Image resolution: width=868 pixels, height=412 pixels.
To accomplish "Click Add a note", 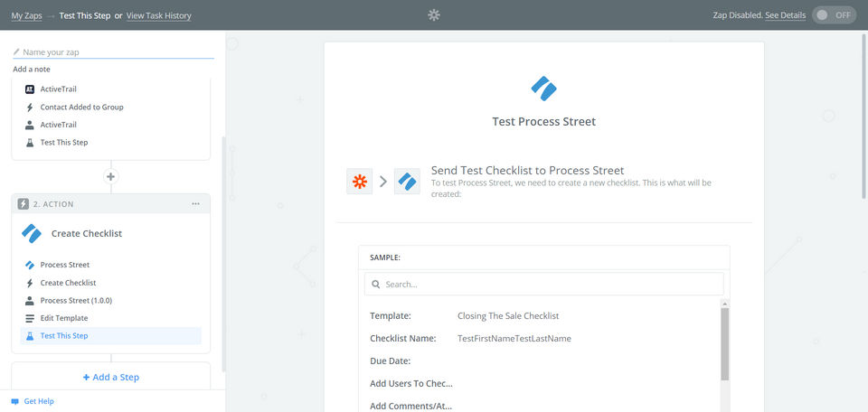I will 32,70.
